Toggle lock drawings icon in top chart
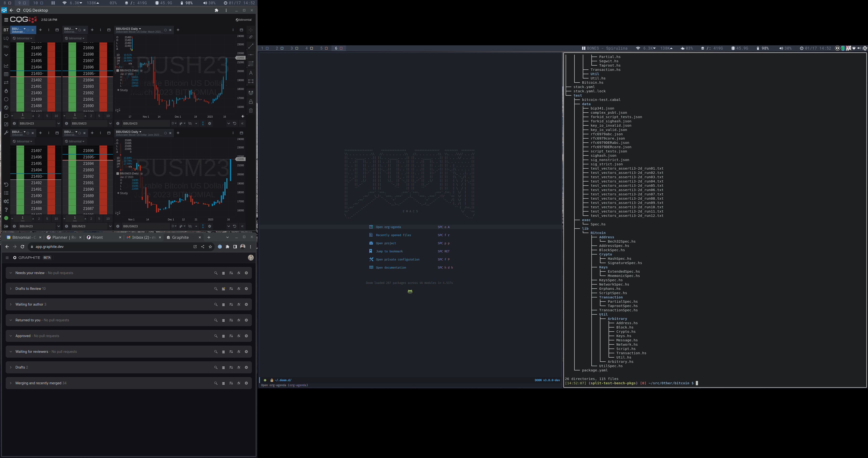868x458 pixels. [x=251, y=101]
